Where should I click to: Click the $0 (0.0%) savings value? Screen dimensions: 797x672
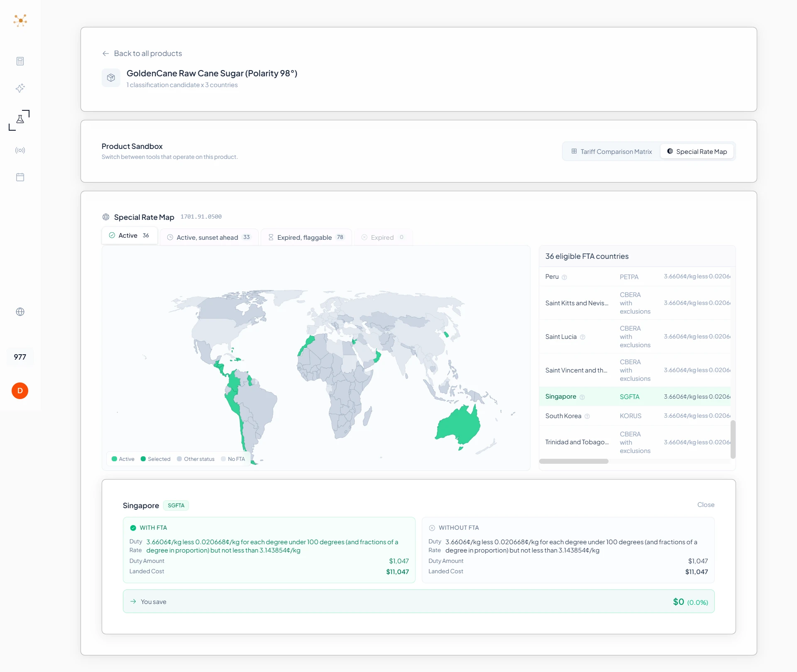point(690,601)
